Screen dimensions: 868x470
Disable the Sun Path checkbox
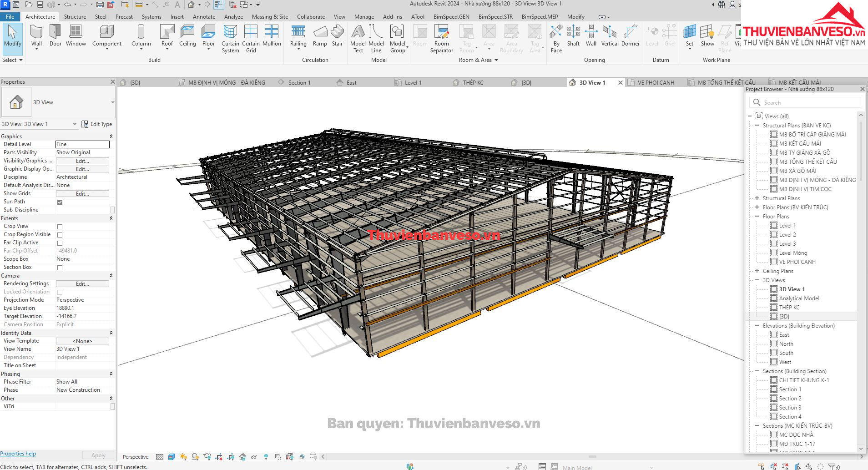click(x=60, y=202)
